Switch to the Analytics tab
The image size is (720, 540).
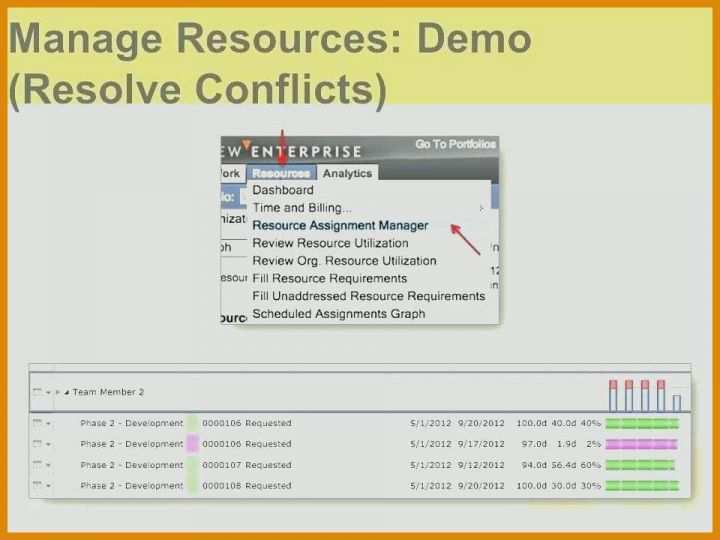point(347,173)
